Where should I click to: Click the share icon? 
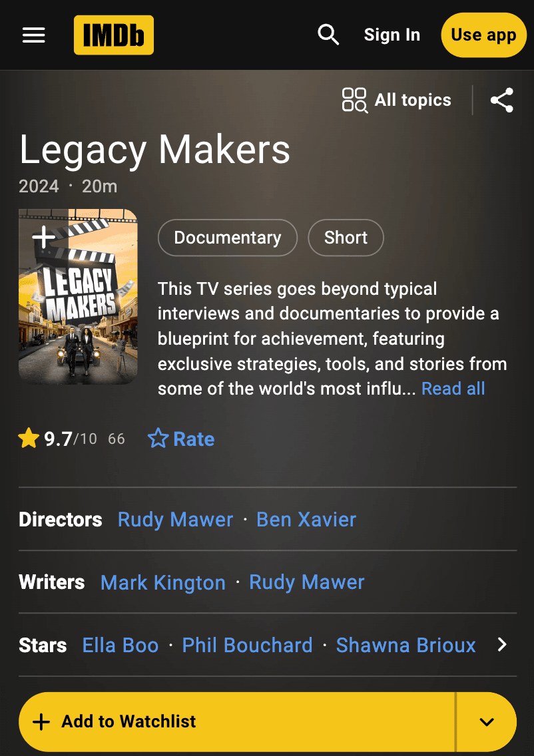pos(501,100)
